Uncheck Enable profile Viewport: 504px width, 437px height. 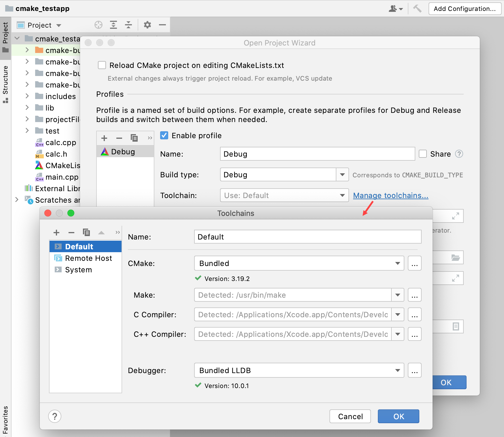(164, 135)
